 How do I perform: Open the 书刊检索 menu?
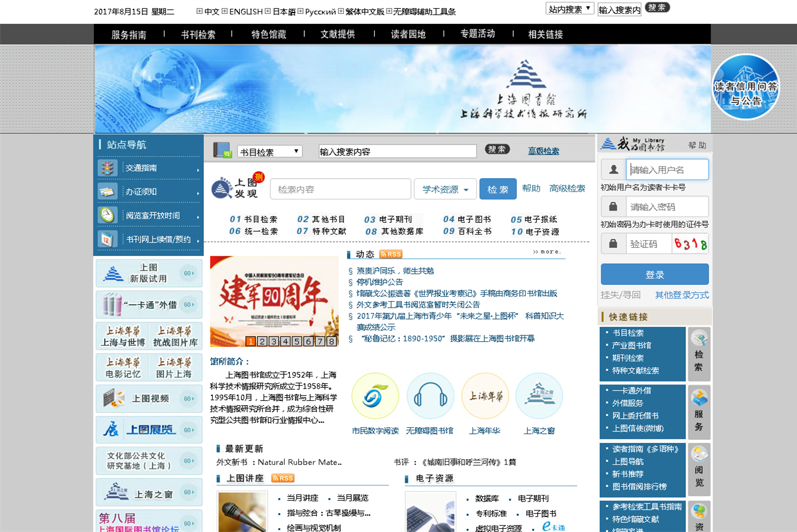tap(198, 35)
